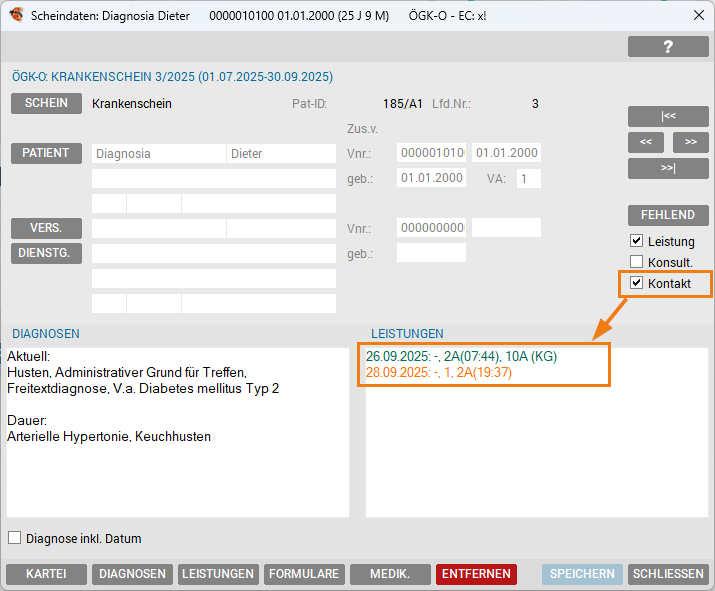Viewport: 715px width, 591px height.
Task: Enable the Konsult. checkbox
Action: click(636, 262)
